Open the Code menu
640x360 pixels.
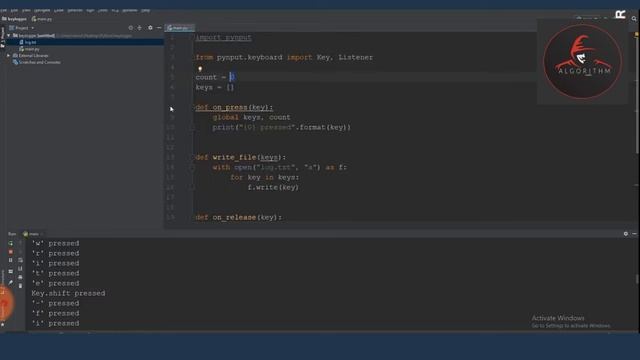pos(59,10)
